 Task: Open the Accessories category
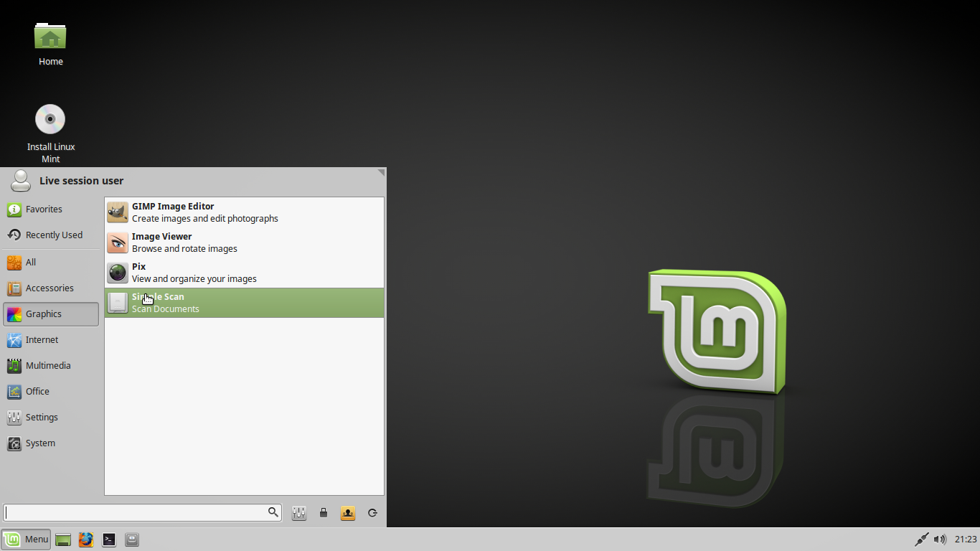click(x=51, y=288)
